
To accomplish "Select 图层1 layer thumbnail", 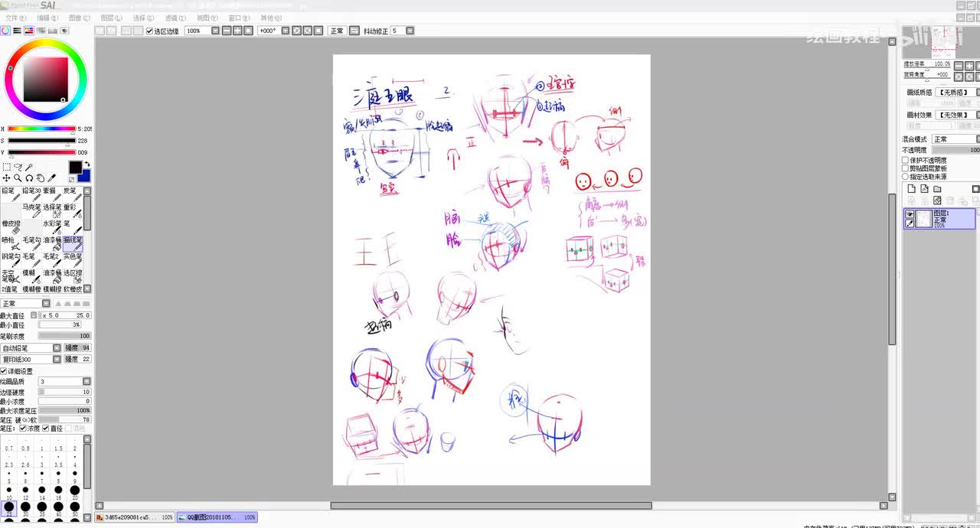I will click(924, 218).
